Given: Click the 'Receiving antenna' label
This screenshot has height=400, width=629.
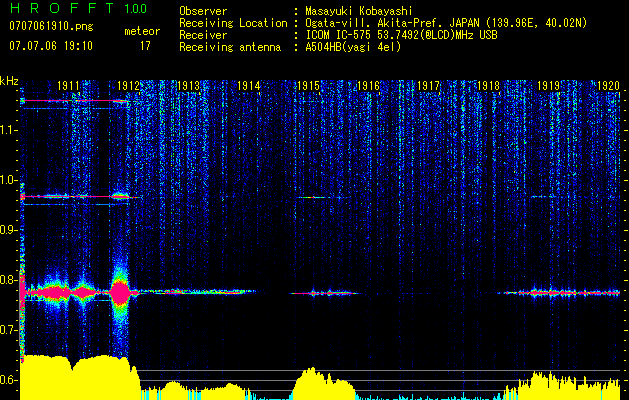Looking at the screenshot, I should click(x=230, y=47).
